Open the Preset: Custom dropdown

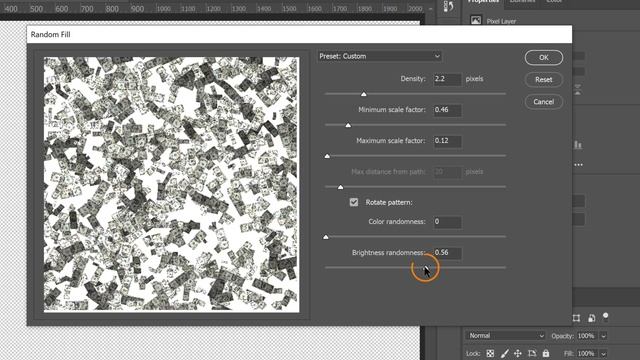pyautogui.click(x=380, y=56)
